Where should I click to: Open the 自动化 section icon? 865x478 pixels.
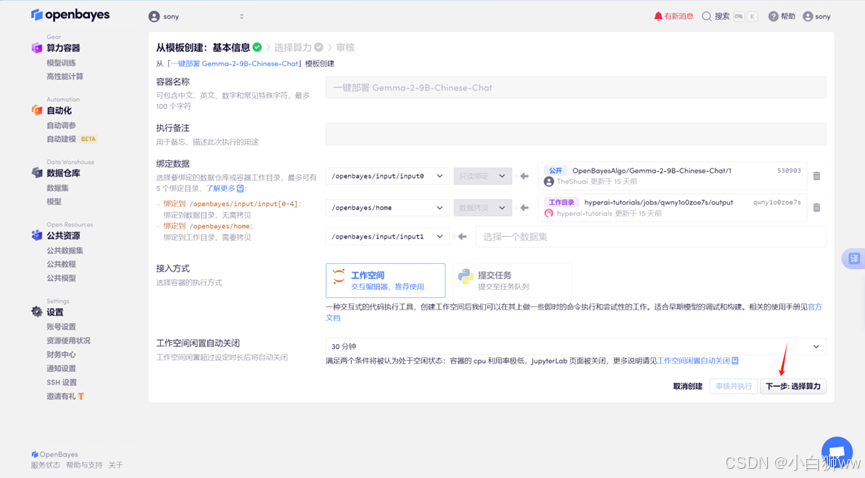[x=37, y=110]
